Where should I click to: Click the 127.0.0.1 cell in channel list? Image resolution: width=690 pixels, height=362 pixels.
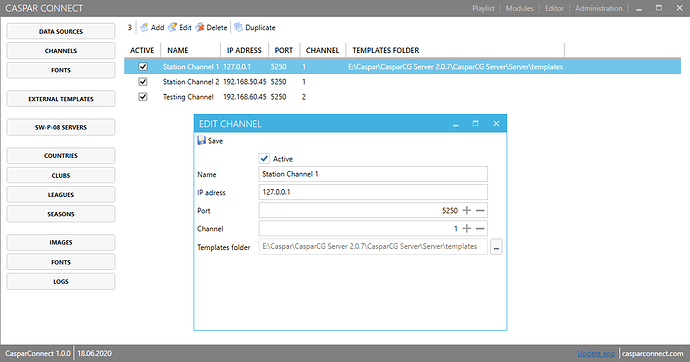click(x=237, y=67)
